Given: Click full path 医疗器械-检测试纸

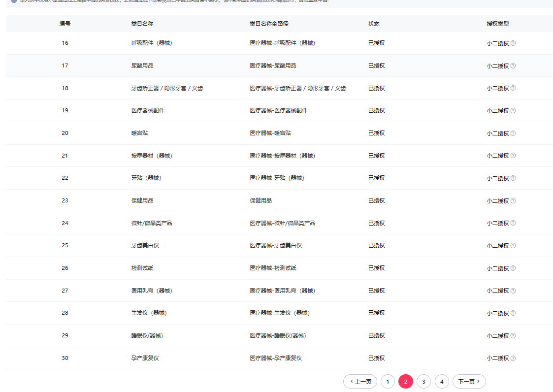Looking at the screenshot, I should point(273,268).
